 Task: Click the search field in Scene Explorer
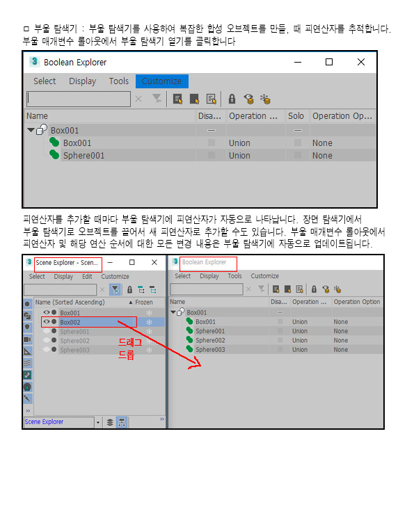(60, 289)
